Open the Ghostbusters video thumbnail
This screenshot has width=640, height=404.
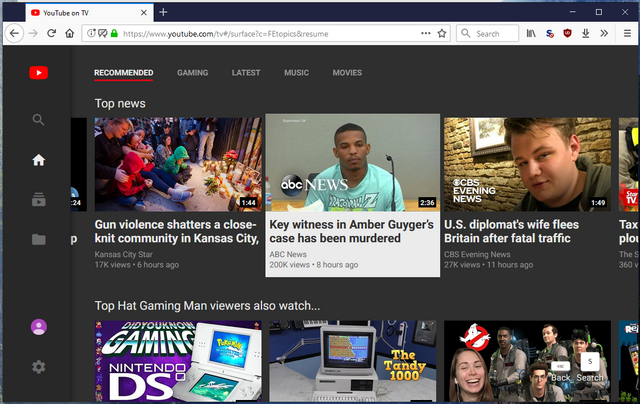tap(527, 361)
